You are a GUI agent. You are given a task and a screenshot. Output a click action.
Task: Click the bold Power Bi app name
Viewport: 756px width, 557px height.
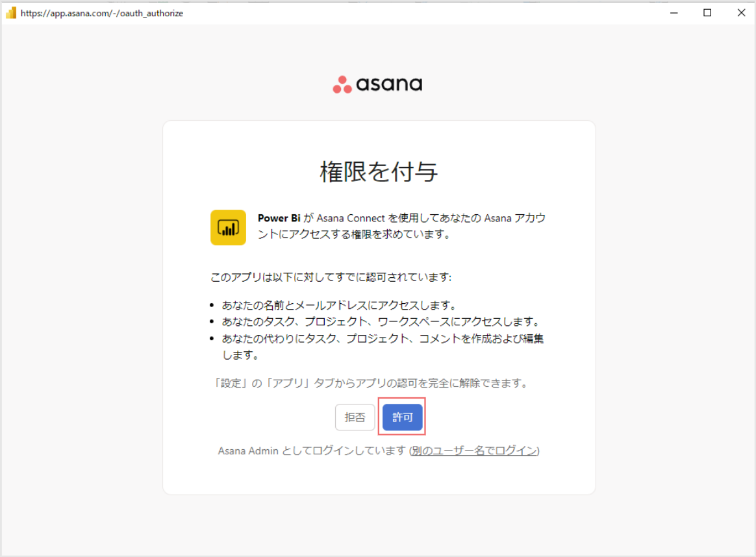pos(279,218)
